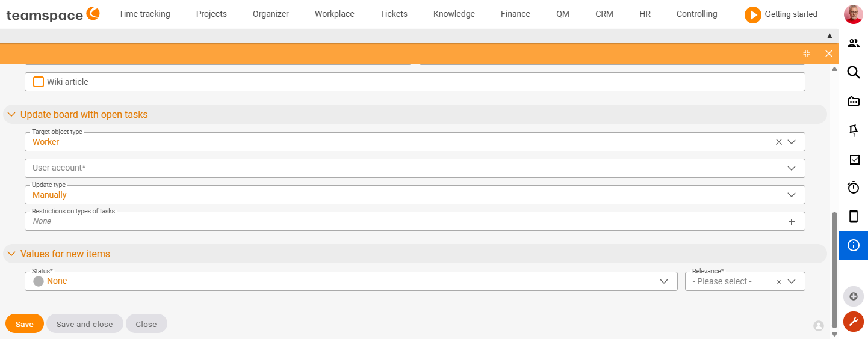
Task: Open the Time tracking menu
Action: pos(144,14)
